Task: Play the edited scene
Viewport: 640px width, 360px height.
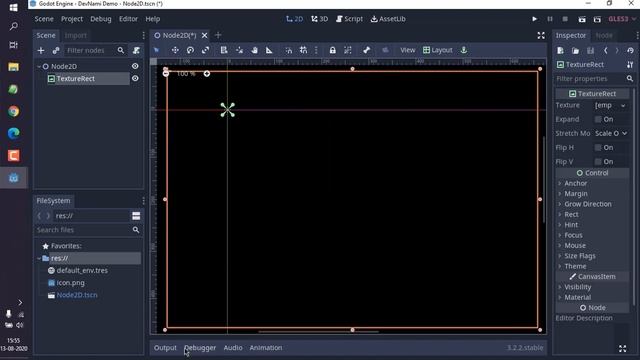Action: (582, 19)
